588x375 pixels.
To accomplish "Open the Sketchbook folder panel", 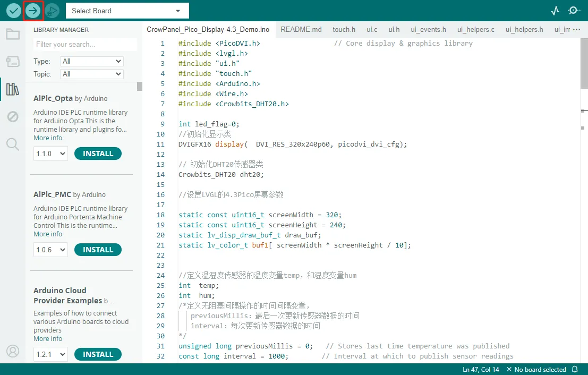I will tap(13, 35).
